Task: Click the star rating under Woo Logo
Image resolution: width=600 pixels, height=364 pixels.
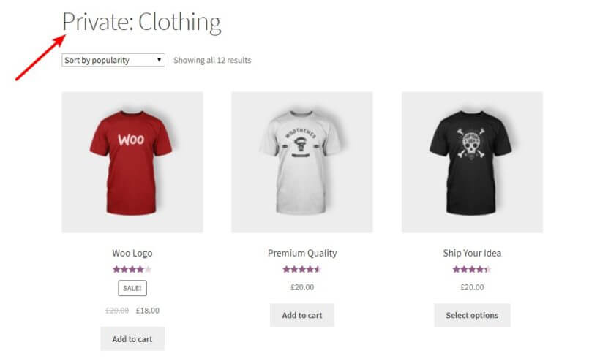Action: point(132,269)
